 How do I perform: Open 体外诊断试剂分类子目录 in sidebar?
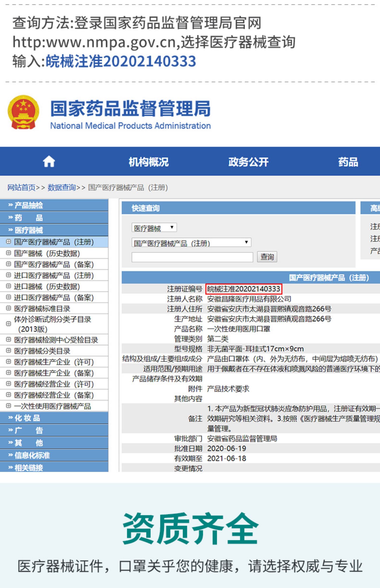[x=52, y=324]
